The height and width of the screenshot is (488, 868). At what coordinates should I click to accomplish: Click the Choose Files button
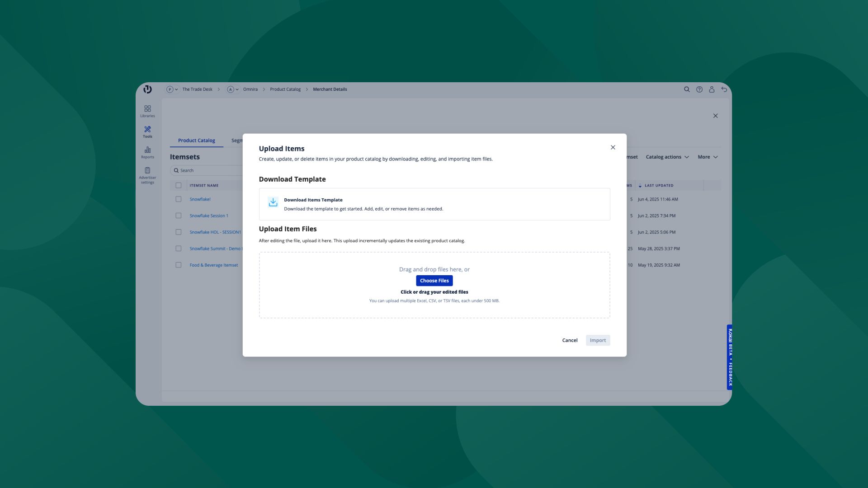(x=434, y=281)
